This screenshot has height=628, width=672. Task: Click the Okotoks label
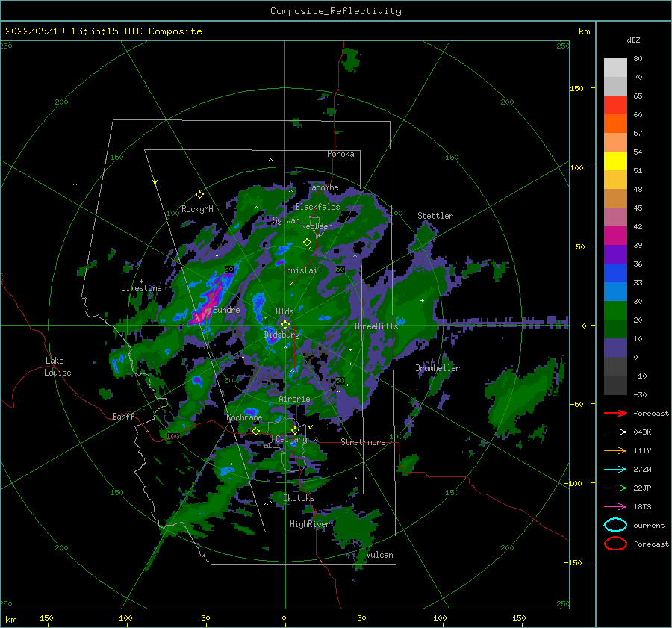point(299,498)
